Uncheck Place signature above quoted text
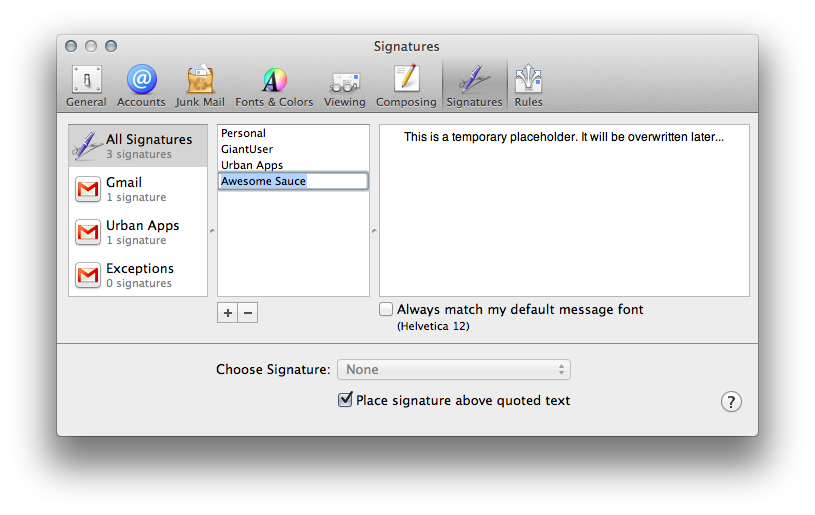Screen dimensions: 815x515 pos(346,400)
